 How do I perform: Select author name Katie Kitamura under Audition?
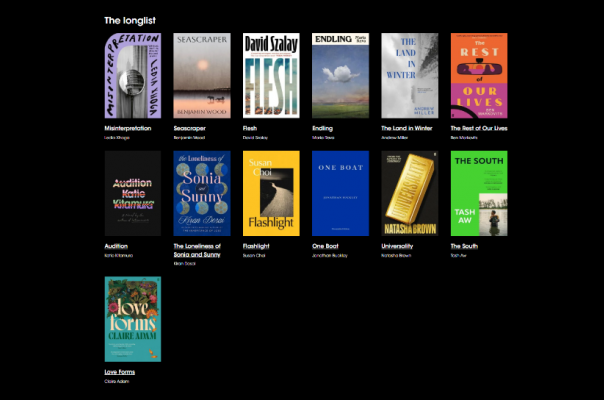click(x=119, y=255)
